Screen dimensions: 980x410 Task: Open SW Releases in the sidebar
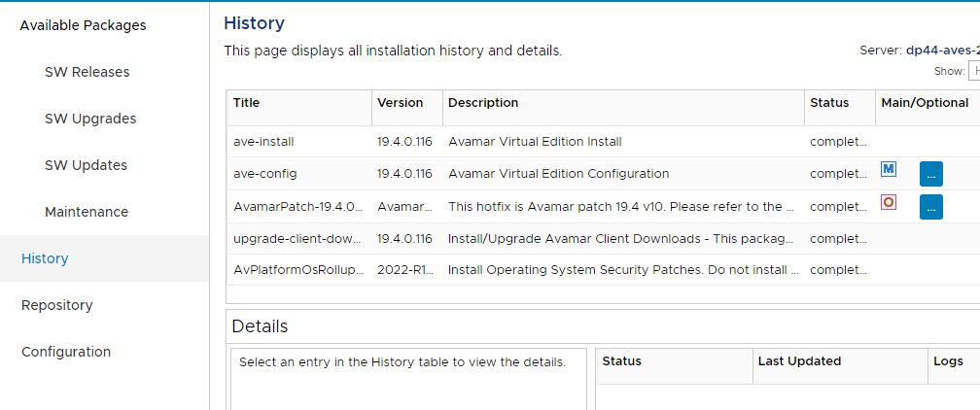[87, 72]
